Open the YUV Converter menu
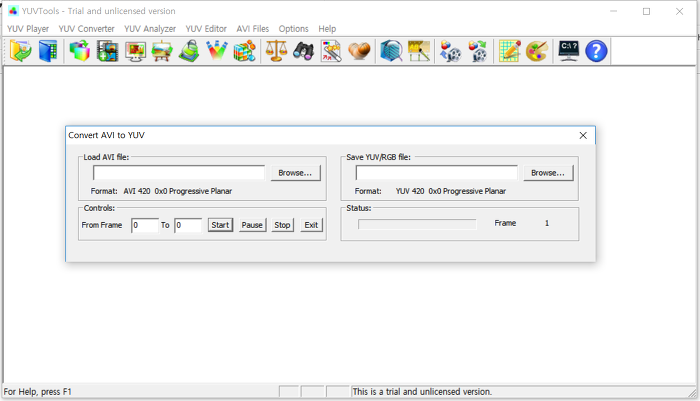 (x=87, y=29)
